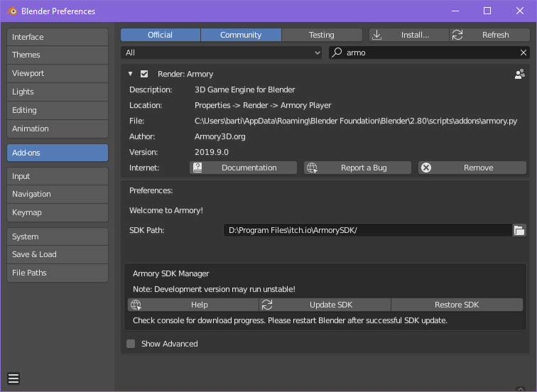Click the version number 2019.9.0
This screenshot has width=537, height=392.
[x=212, y=152]
